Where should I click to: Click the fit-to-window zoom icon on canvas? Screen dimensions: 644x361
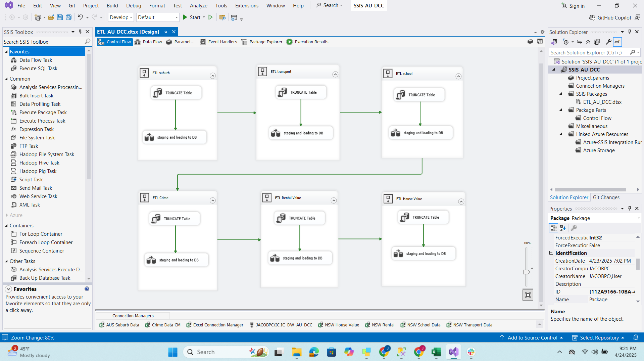point(528,295)
